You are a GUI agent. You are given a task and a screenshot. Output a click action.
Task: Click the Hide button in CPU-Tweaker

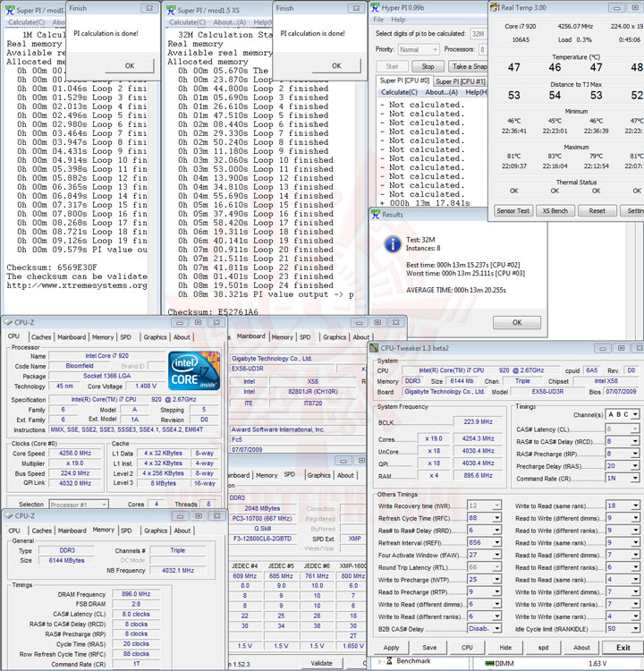(505, 648)
